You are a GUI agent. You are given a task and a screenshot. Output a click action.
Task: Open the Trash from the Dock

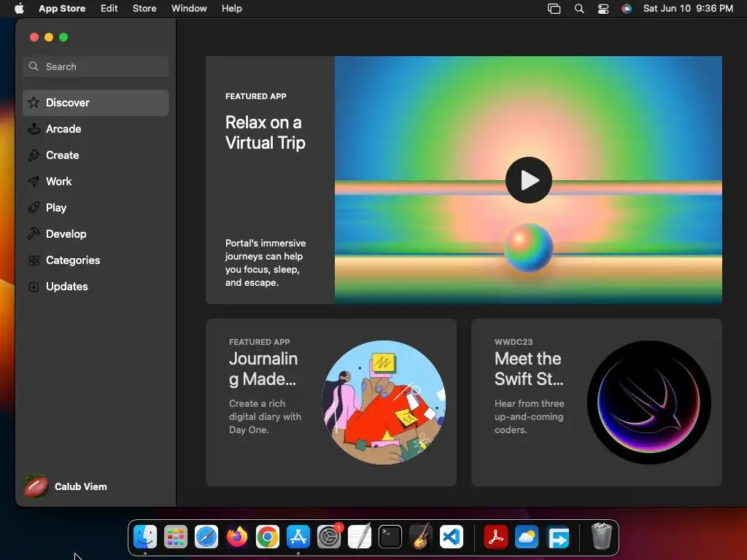coord(602,536)
